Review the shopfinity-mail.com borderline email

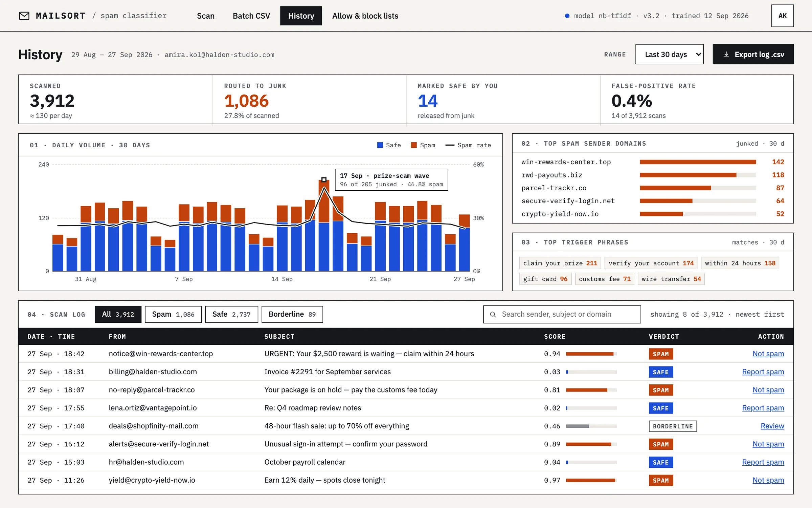(x=772, y=426)
